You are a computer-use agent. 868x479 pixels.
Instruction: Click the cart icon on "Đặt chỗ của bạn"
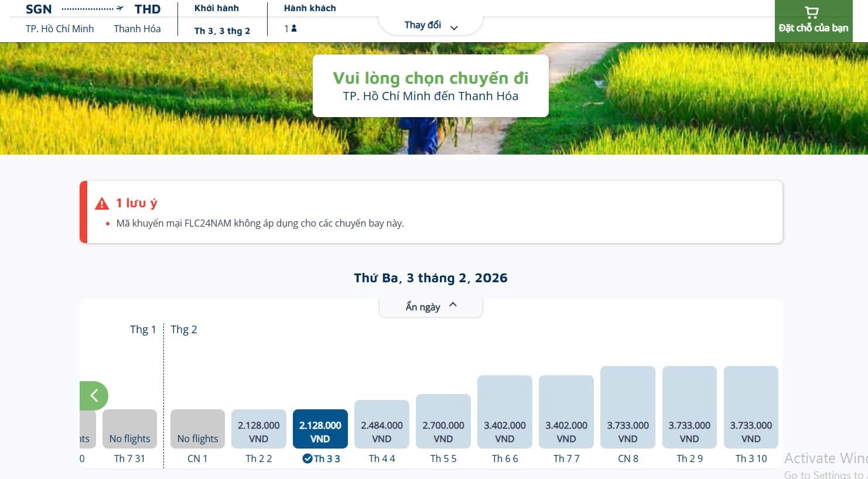pos(811,12)
